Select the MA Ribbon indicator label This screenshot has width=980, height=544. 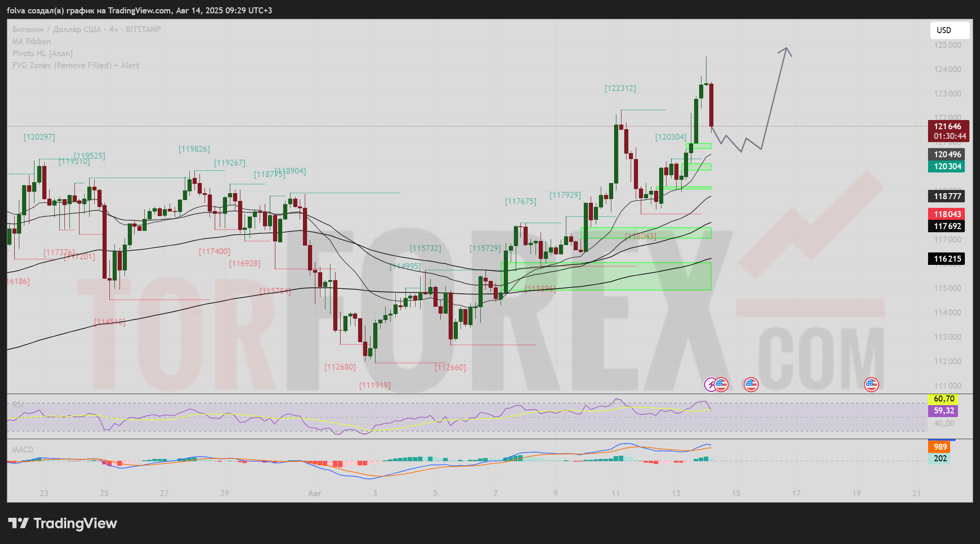(x=32, y=41)
